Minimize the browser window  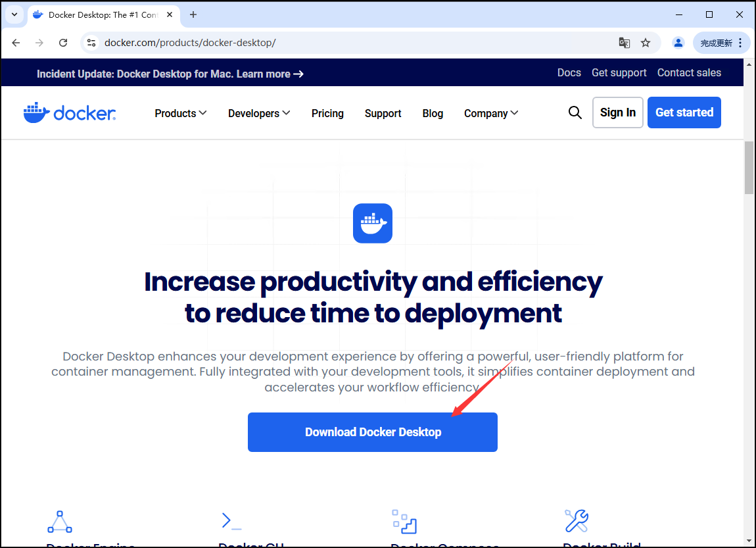(x=679, y=14)
